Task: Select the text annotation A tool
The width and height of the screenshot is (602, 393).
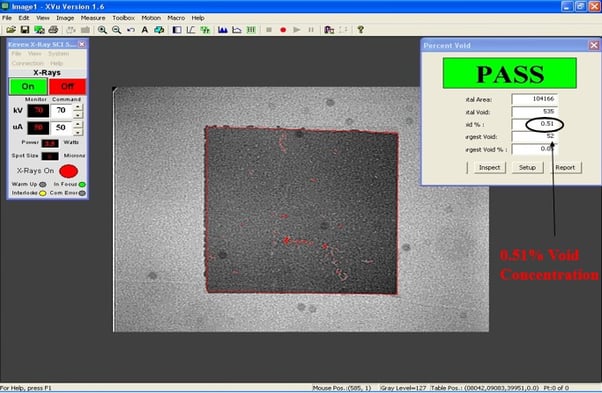Action: click(x=145, y=30)
